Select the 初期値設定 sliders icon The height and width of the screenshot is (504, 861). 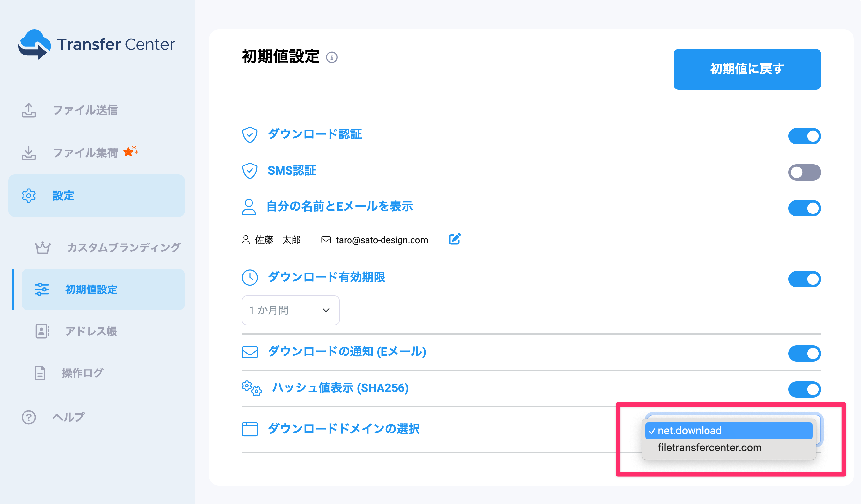pos(42,289)
